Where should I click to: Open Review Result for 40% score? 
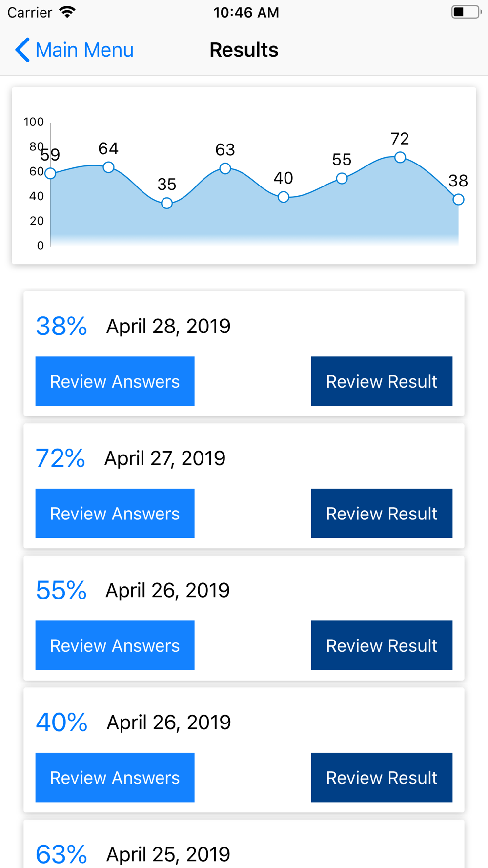382,778
